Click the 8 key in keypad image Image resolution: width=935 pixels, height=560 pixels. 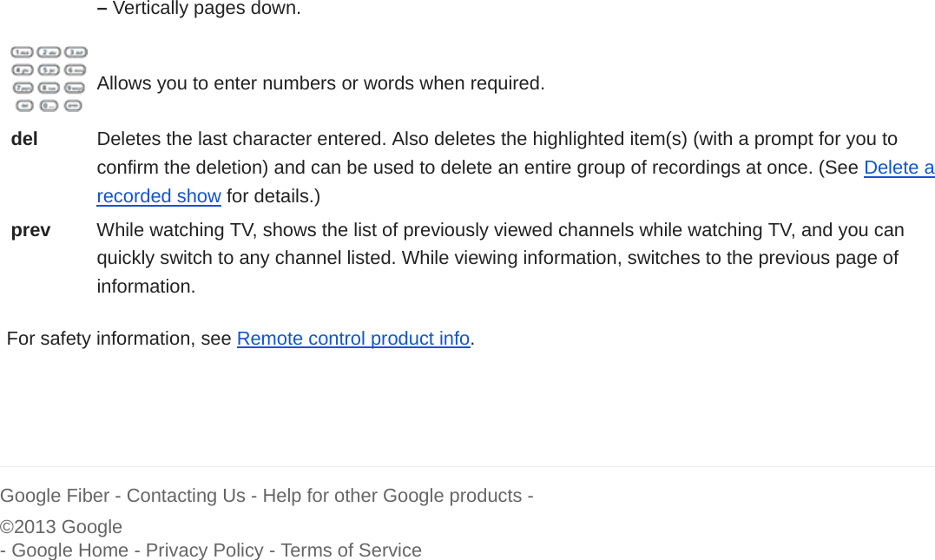(49, 88)
